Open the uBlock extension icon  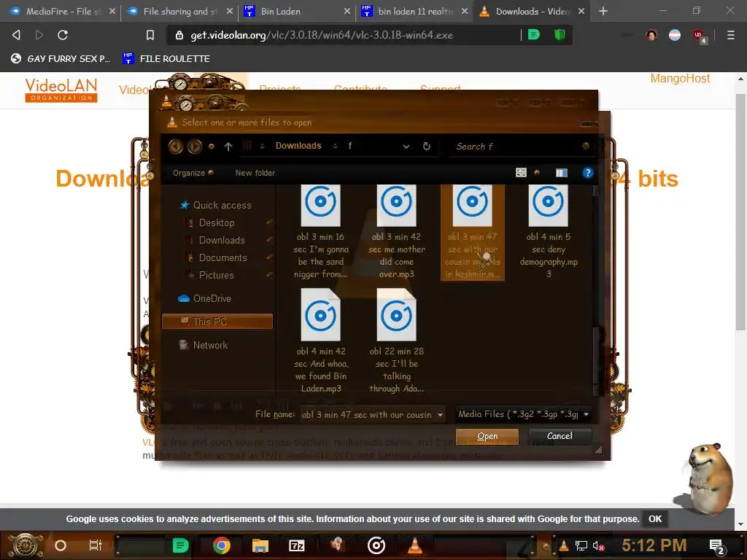click(698, 35)
